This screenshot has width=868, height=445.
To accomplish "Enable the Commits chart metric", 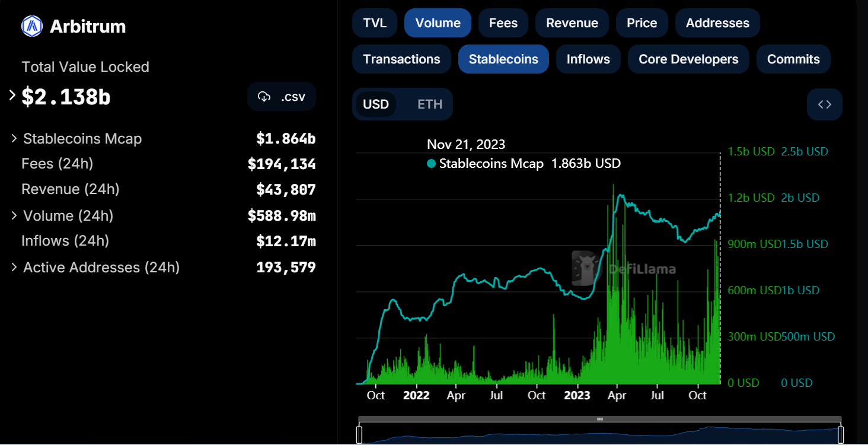I will (793, 59).
